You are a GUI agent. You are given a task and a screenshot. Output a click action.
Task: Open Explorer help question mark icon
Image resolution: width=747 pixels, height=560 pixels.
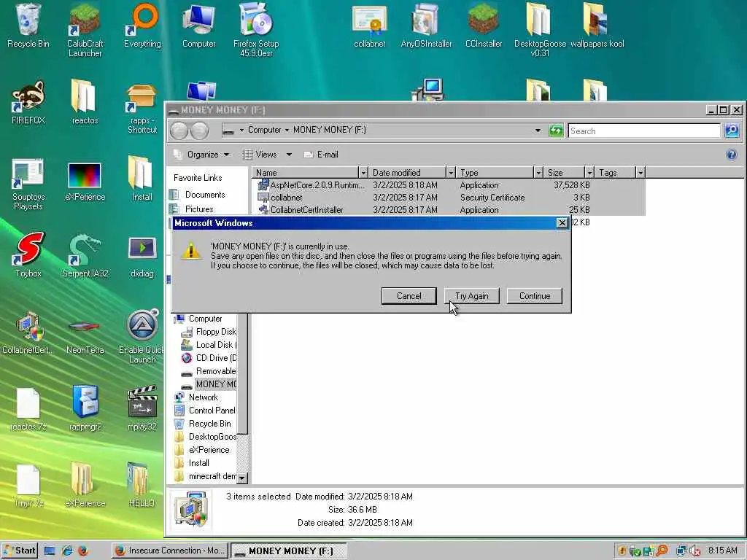[731, 155]
